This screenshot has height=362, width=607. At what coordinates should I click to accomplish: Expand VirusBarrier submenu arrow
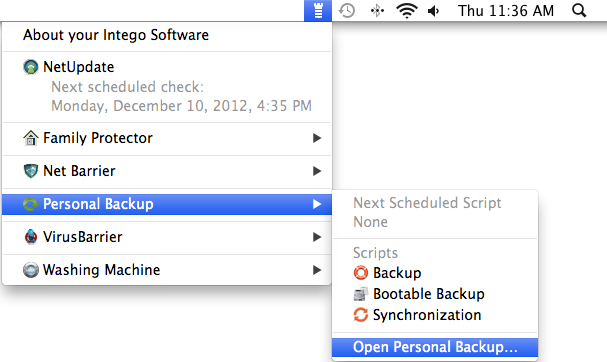[x=317, y=237]
